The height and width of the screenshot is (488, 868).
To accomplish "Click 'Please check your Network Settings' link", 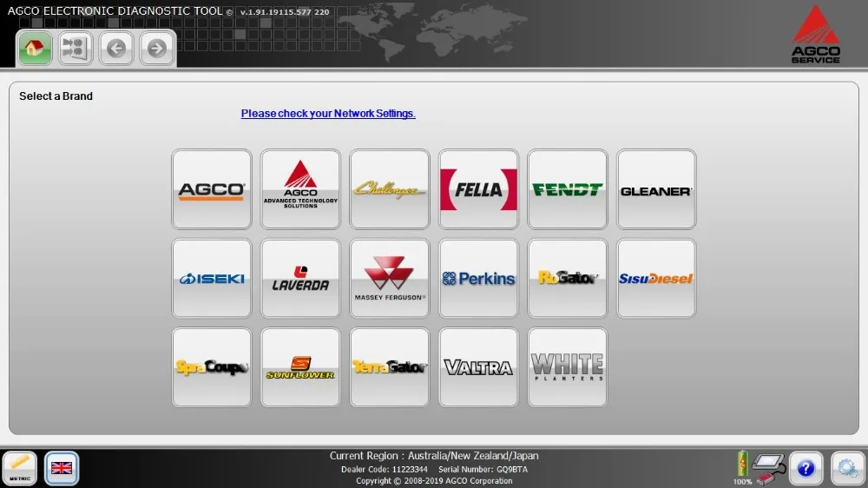I will coord(328,114).
